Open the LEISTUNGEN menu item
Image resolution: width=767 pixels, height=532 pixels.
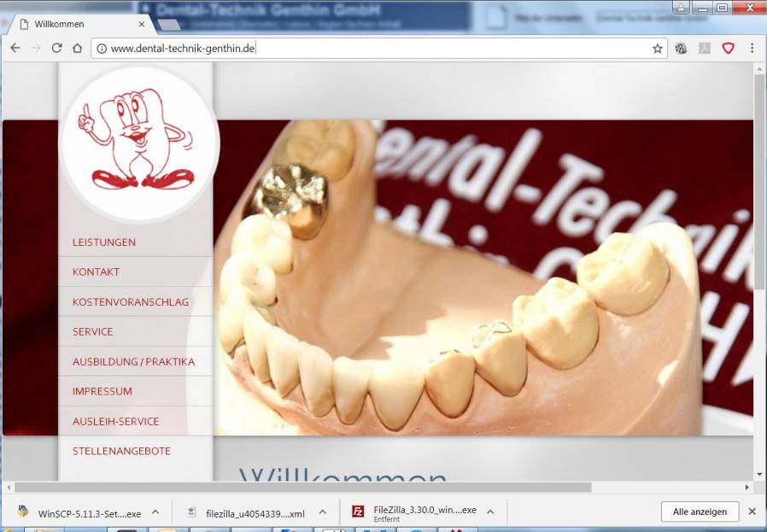pyautogui.click(x=104, y=242)
